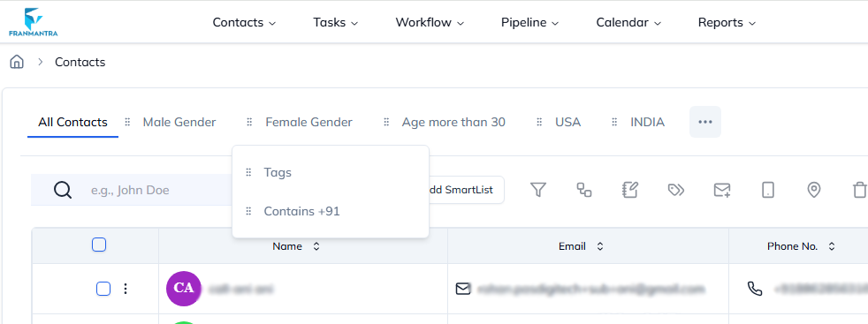Open the USA smartlist tab

click(x=568, y=122)
